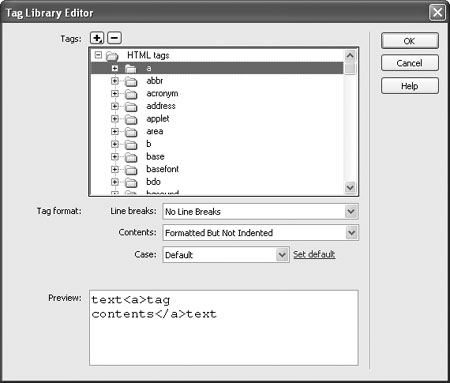The image size is (450, 383).
Task: Click the HTML tags folder icon
Action: [112, 56]
